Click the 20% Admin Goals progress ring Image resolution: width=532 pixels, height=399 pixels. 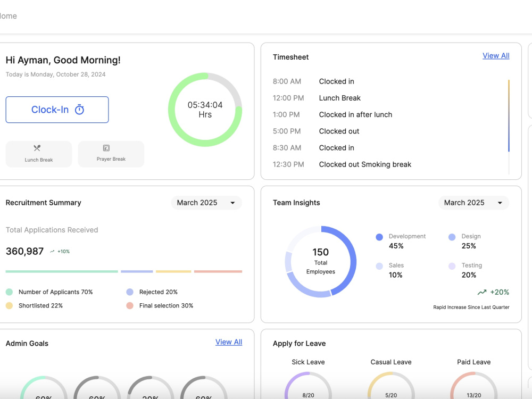[151, 387]
